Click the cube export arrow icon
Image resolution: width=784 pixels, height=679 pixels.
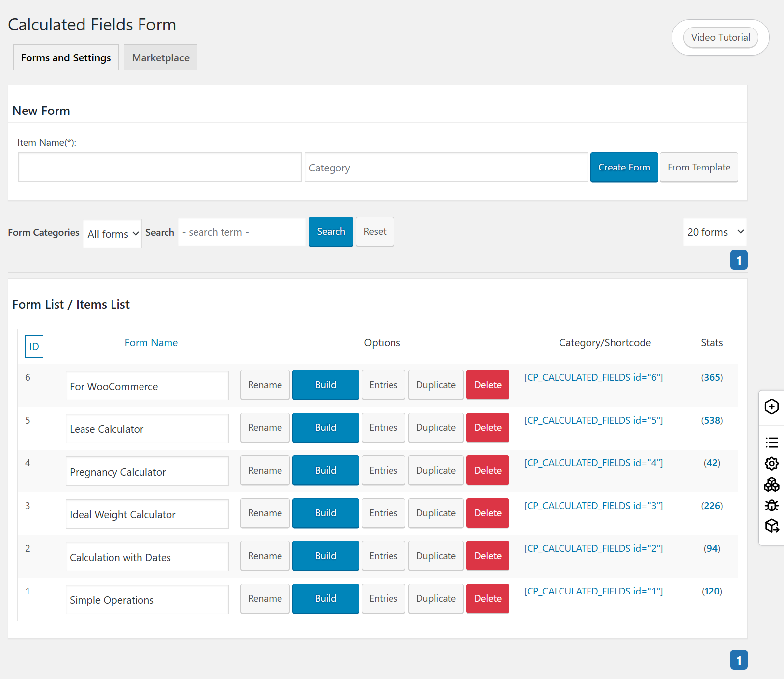click(772, 526)
